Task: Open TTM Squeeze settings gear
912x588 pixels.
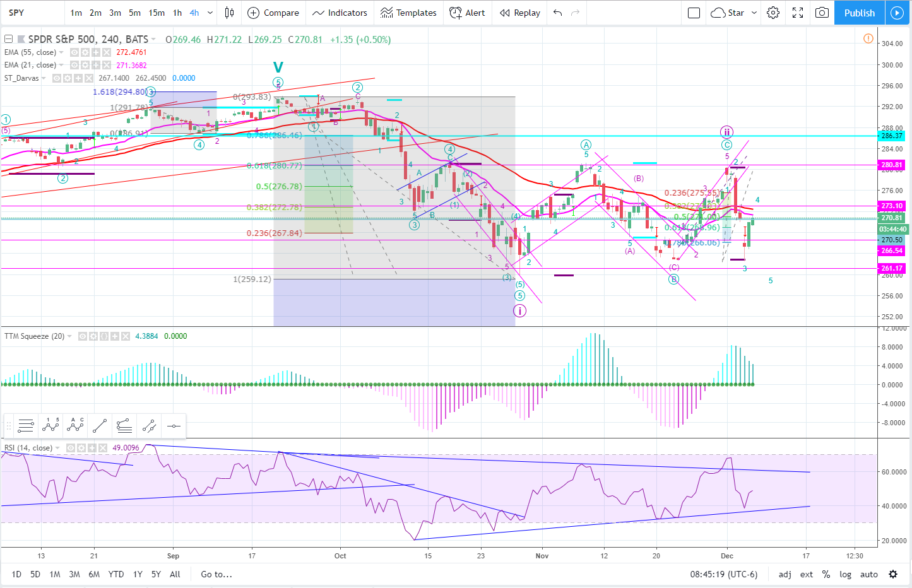Action: [x=93, y=336]
